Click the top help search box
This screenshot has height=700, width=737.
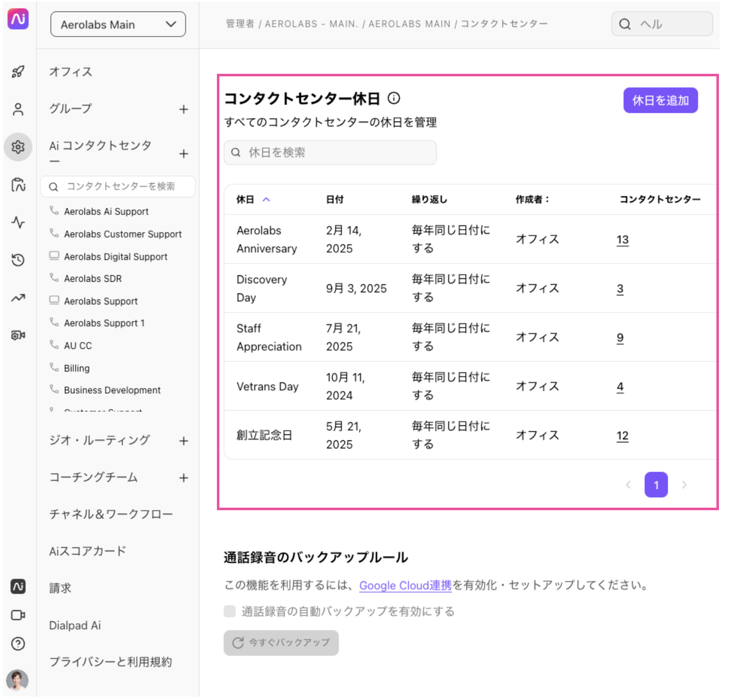pos(662,24)
